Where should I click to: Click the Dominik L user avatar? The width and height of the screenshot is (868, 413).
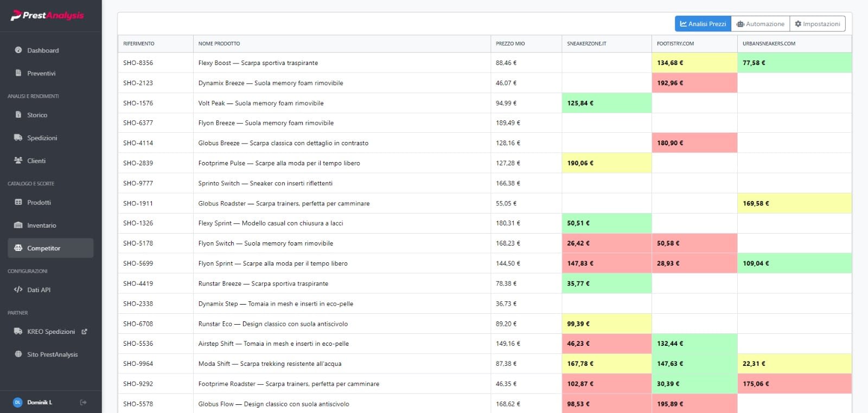pyautogui.click(x=17, y=402)
